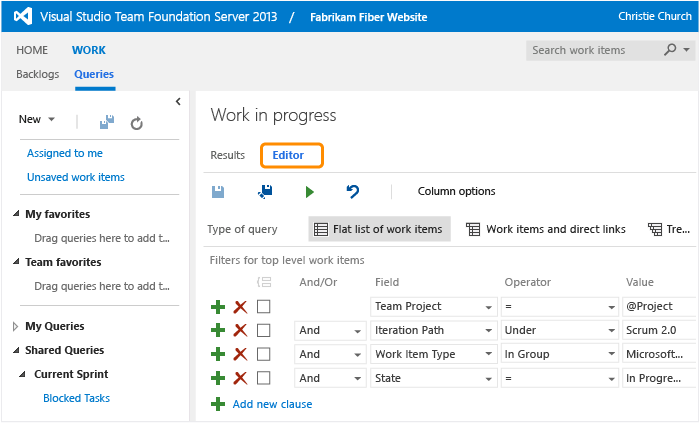Switch to the Editor tab
The width and height of the screenshot is (700, 423).
click(288, 155)
